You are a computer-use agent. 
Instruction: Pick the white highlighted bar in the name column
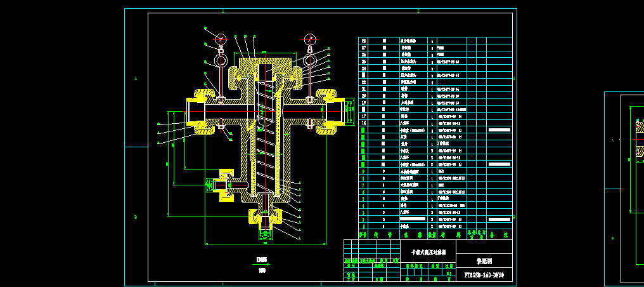tap(413, 219)
